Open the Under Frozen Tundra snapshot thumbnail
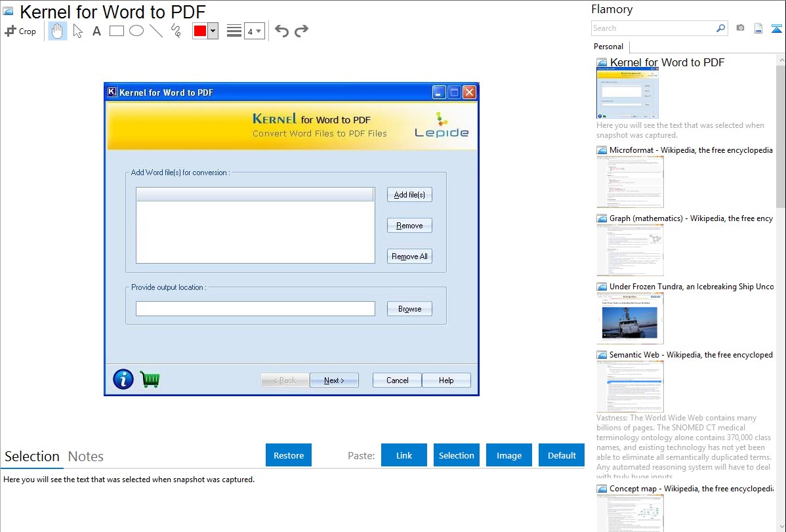The width and height of the screenshot is (786, 532). [x=630, y=318]
